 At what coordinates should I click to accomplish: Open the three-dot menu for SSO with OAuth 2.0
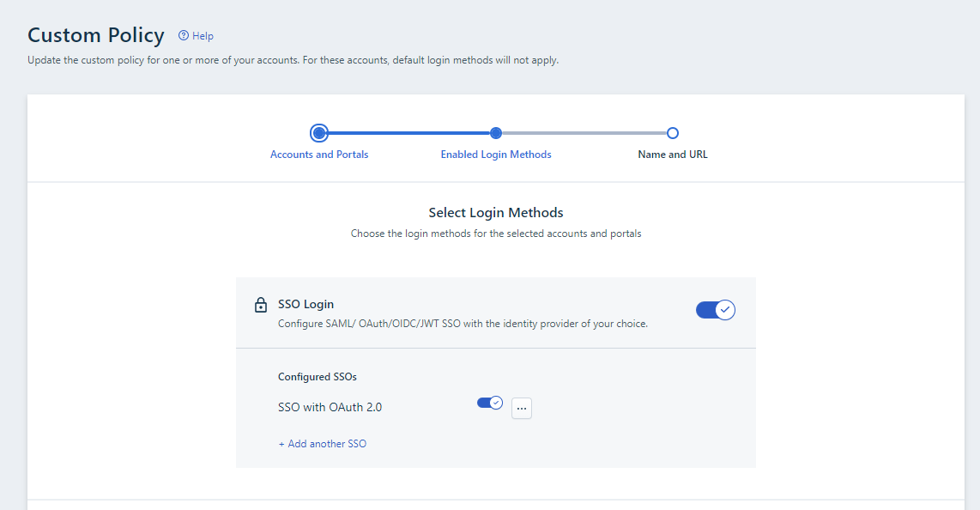(522, 408)
